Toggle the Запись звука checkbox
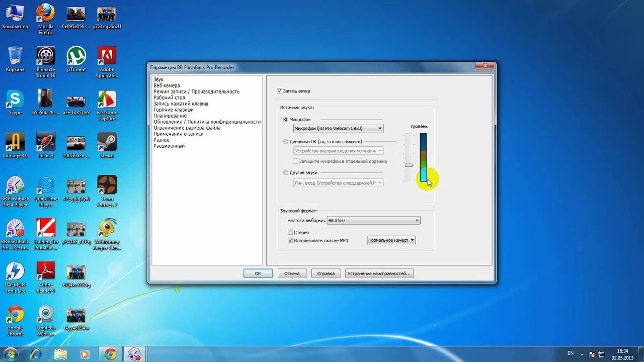The height and width of the screenshot is (362, 644). coord(279,91)
